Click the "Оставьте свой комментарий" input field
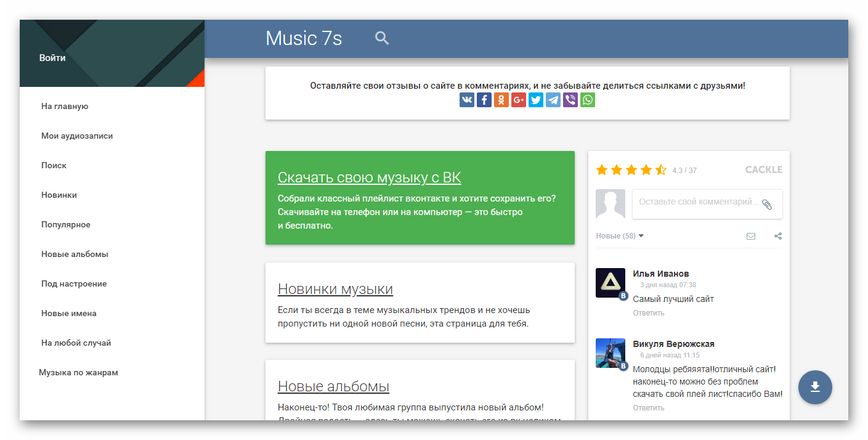Viewport: 868px width, 440px height. point(697,203)
